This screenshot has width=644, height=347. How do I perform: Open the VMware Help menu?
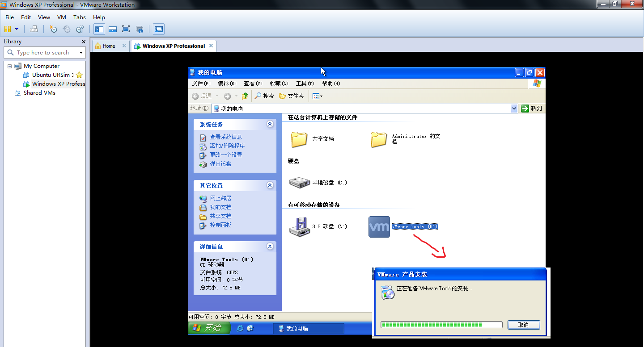pyautogui.click(x=99, y=17)
